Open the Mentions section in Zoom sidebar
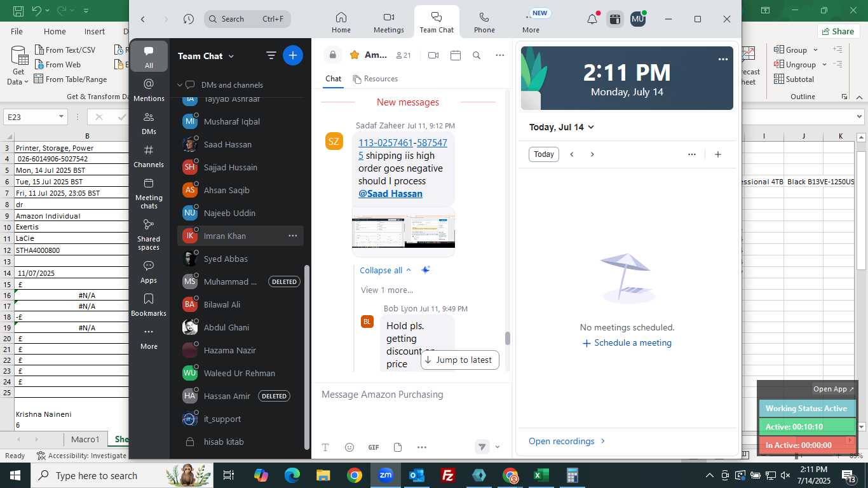 (x=149, y=90)
